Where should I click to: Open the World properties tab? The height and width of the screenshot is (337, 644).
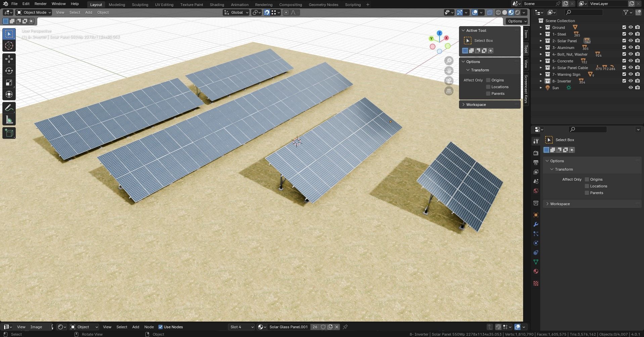point(536,191)
